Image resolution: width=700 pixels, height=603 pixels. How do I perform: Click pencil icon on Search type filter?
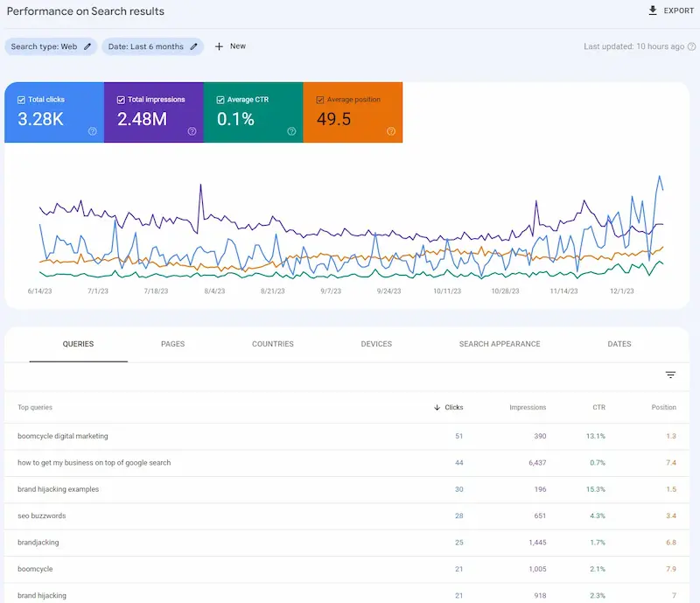click(87, 46)
